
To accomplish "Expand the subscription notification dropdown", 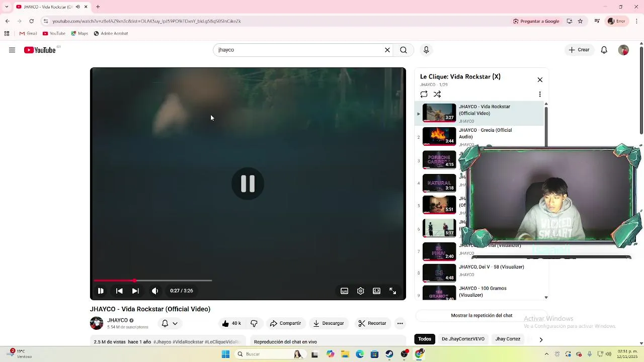I will point(170,323).
